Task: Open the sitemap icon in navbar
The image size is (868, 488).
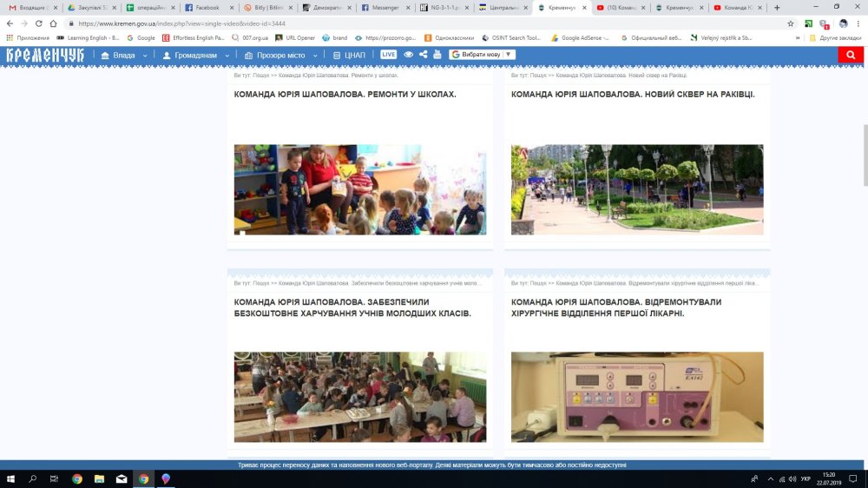Action: tap(437, 55)
